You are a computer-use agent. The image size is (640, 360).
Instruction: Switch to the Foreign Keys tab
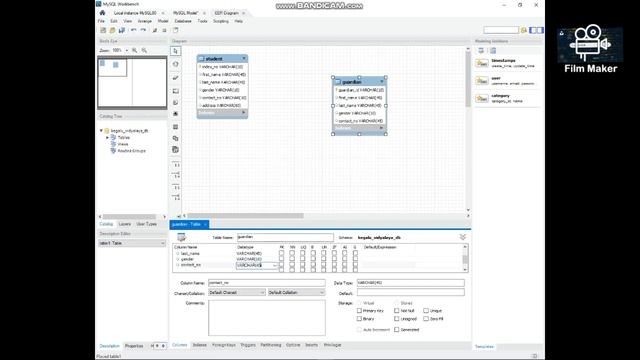[x=224, y=345]
